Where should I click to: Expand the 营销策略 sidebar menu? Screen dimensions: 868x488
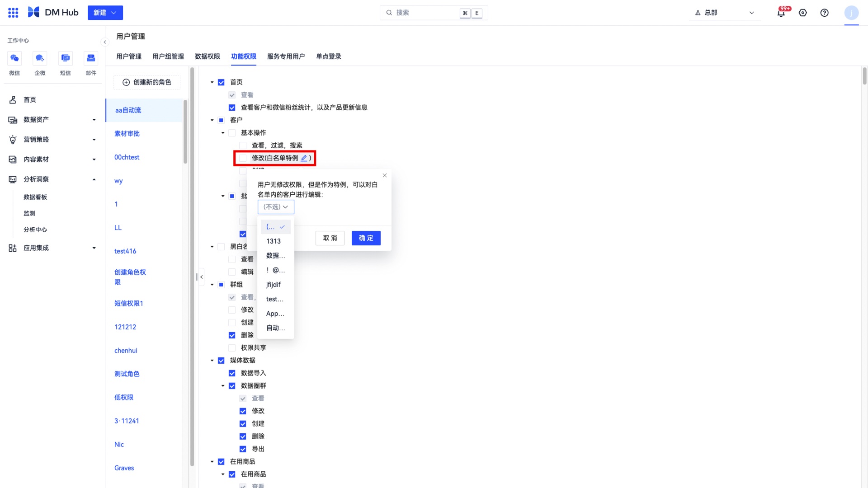[x=52, y=140]
